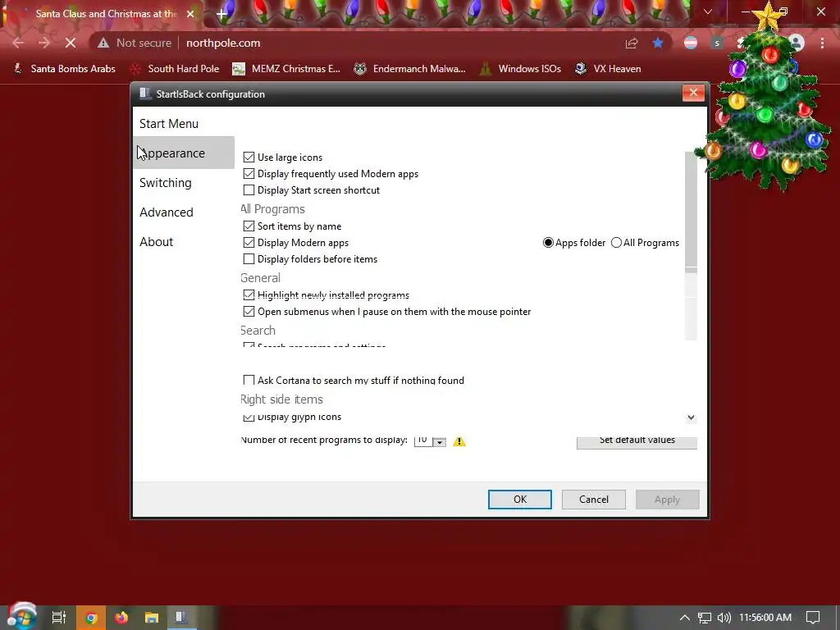
Task: Toggle Highlight newly installed programs
Action: coord(249,294)
